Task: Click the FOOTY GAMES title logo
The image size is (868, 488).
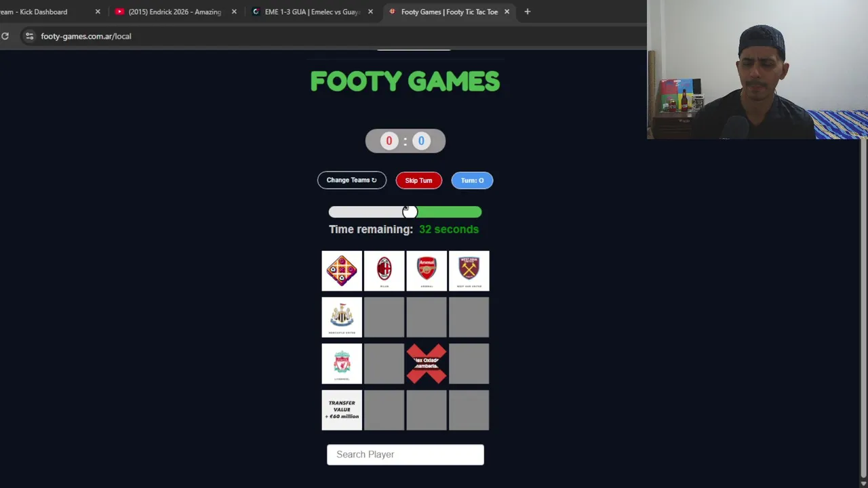Action: tap(405, 81)
